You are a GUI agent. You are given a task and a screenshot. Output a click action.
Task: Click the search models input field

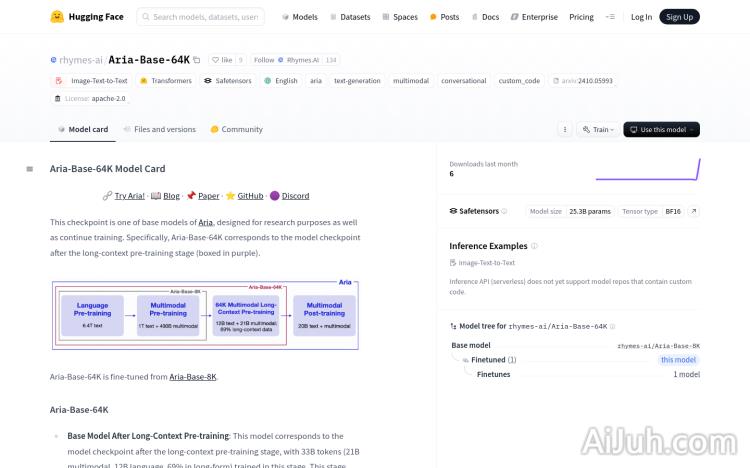(205, 17)
